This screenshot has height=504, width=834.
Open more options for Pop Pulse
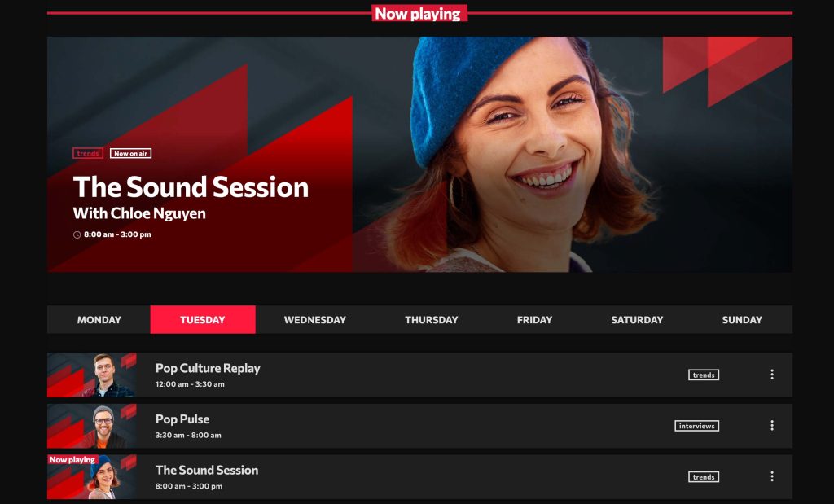pos(772,426)
